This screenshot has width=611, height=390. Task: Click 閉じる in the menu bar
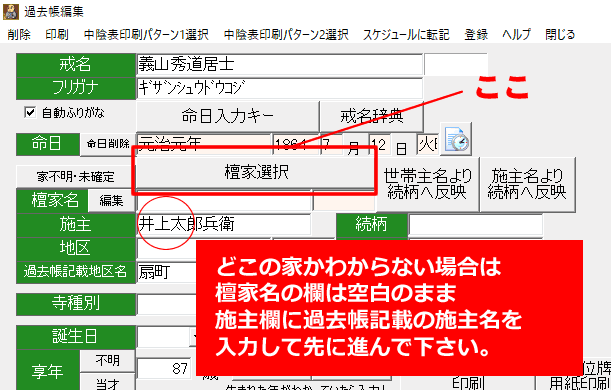tap(560, 35)
